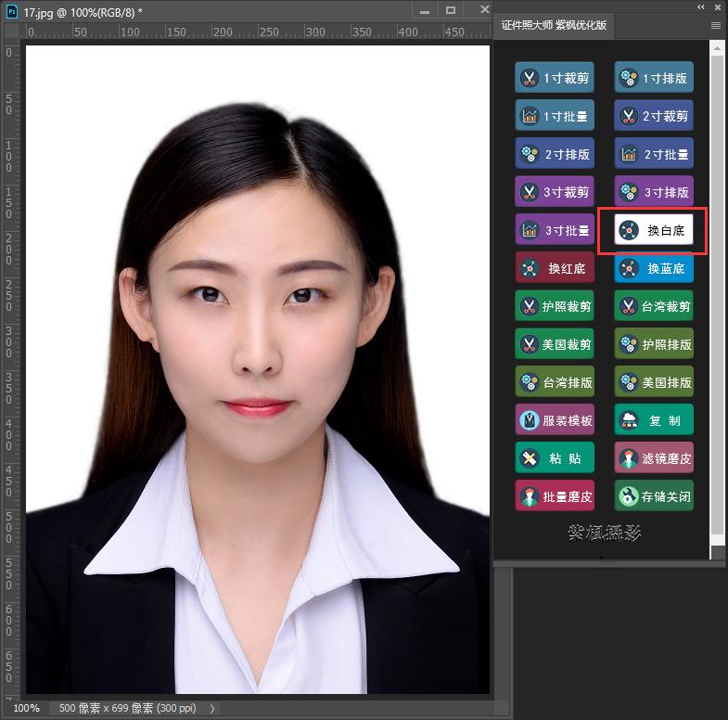Click the scissors icon on 台湾裁剪

(629, 305)
